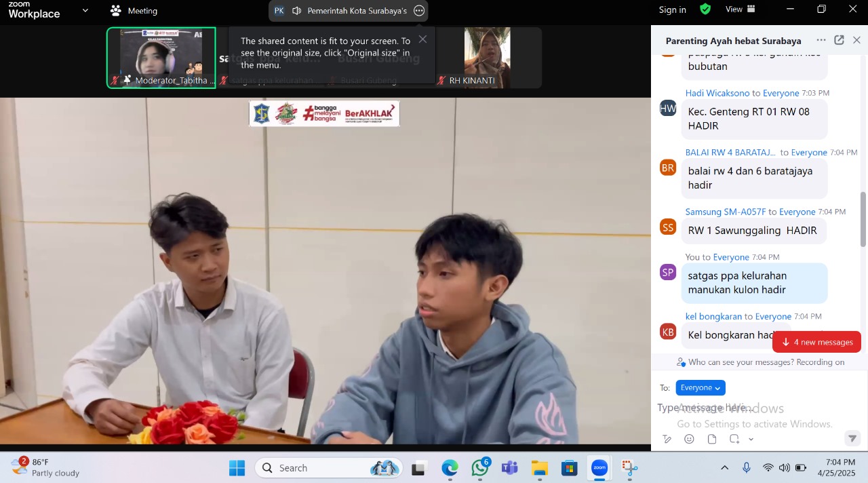Send the chat message
Screen dimensions: 868x483
(852, 438)
